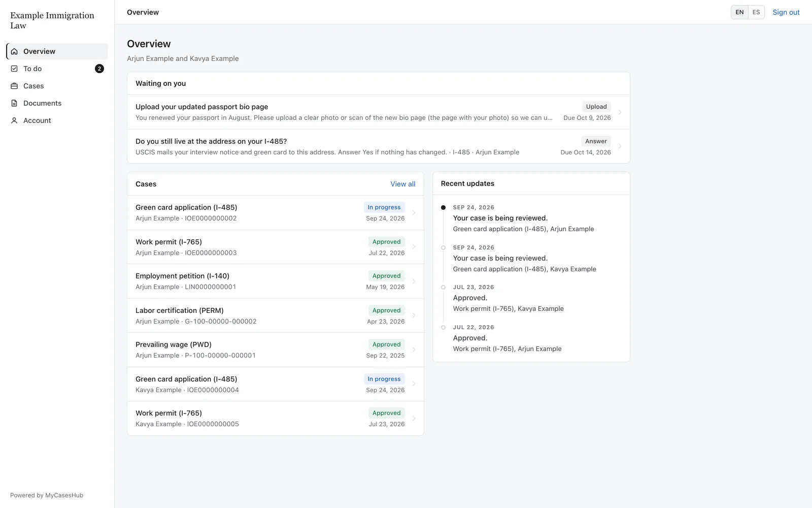The height and width of the screenshot is (508, 812).
Task: Expand chevron for Prevailing wage (PWD)
Action: click(414, 350)
